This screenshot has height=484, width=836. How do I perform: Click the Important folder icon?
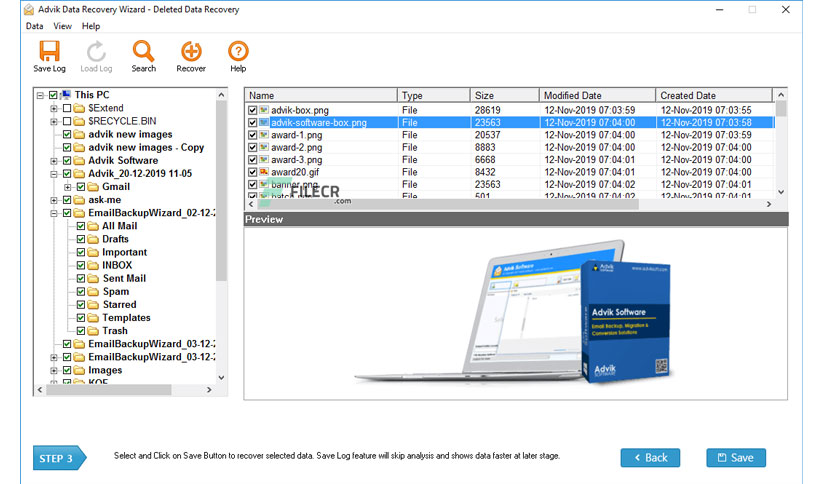[x=93, y=252]
